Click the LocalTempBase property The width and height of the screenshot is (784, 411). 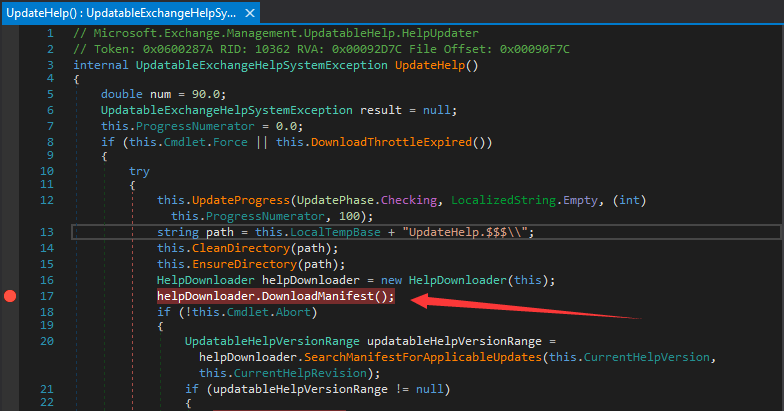click(335, 232)
